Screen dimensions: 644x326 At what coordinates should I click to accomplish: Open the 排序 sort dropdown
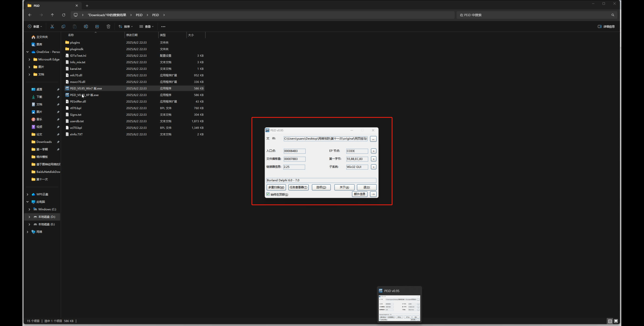point(126,26)
